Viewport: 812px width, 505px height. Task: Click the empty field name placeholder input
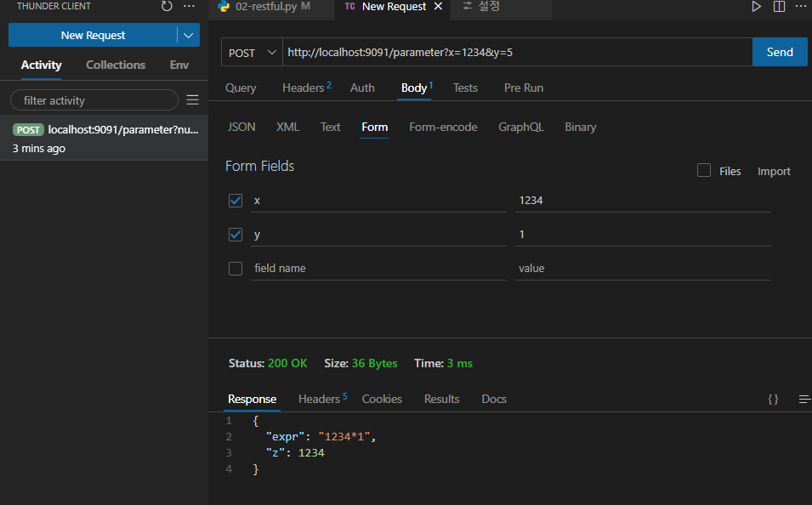378,269
